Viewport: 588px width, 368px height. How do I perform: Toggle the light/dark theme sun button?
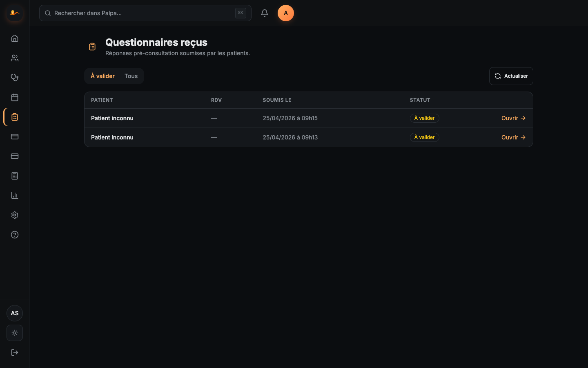tap(15, 333)
